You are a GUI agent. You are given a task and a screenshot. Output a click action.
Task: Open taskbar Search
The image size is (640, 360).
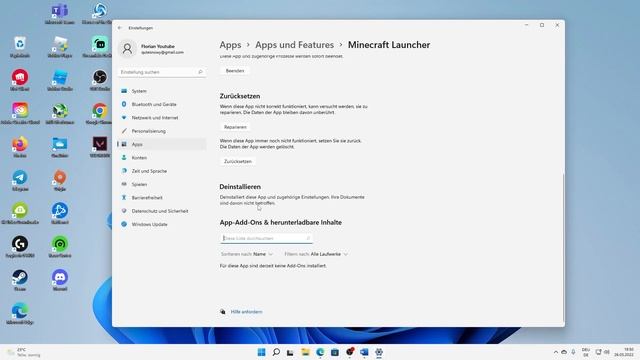pos(276,352)
